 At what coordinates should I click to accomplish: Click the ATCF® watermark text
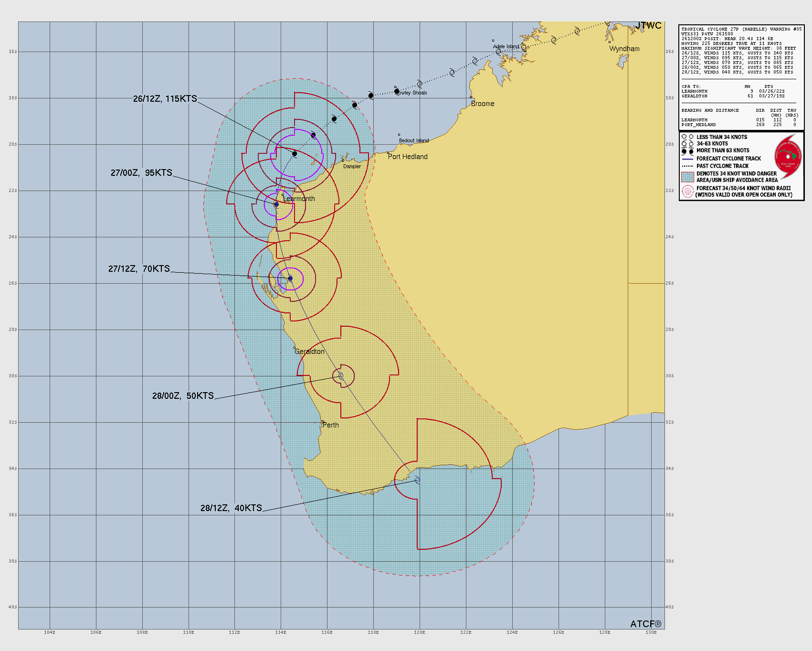click(645, 624)
